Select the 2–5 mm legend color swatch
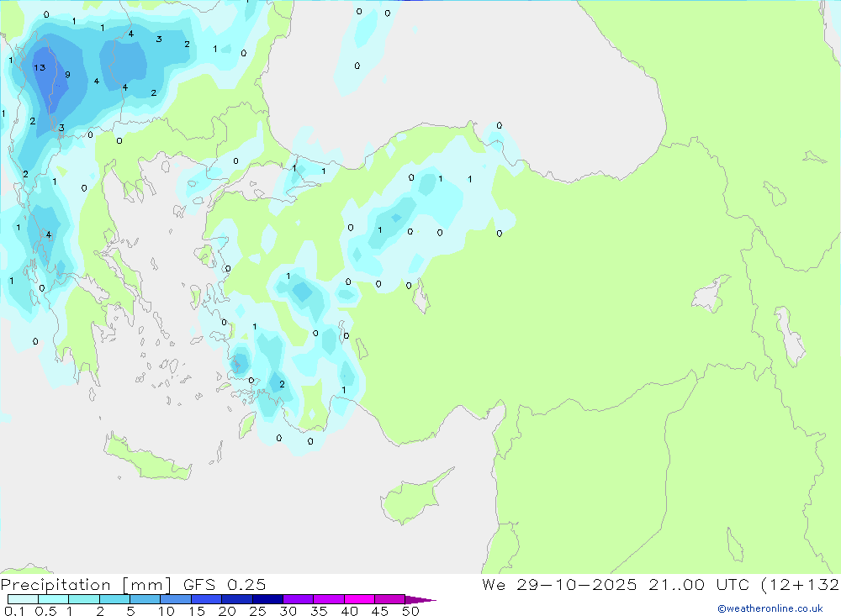 tap(114, 599)
